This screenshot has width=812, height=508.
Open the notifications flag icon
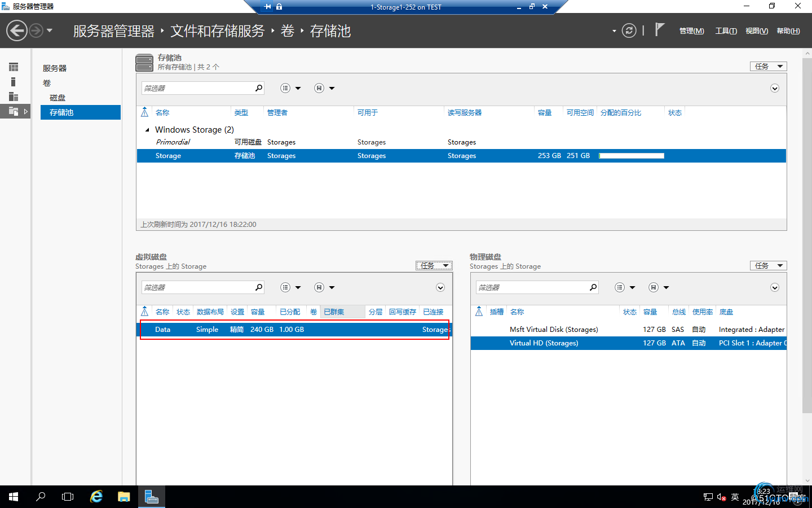(x=660, y=29)
